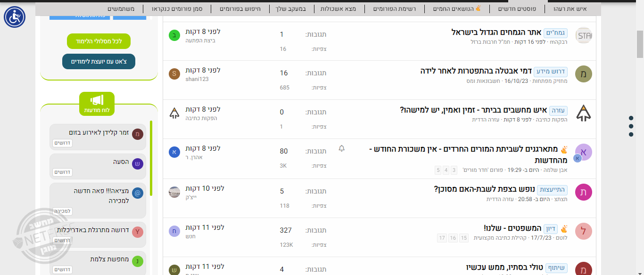Click the green ב avatar of ביצת הפתעה
644x275 pixels.
pyautogui.click(x=174, y=35)
